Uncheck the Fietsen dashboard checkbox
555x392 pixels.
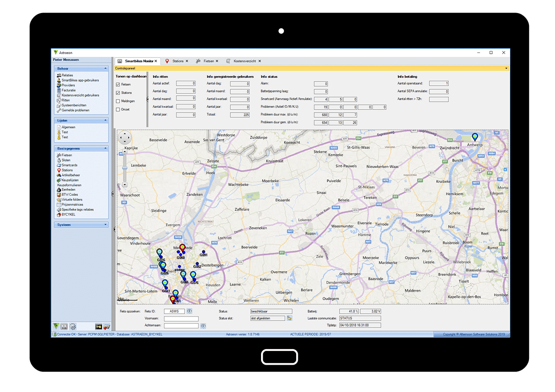click(118, 84)
